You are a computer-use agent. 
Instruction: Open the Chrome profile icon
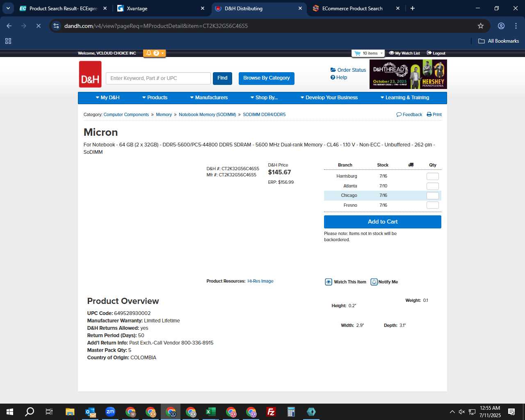[501, 26]
